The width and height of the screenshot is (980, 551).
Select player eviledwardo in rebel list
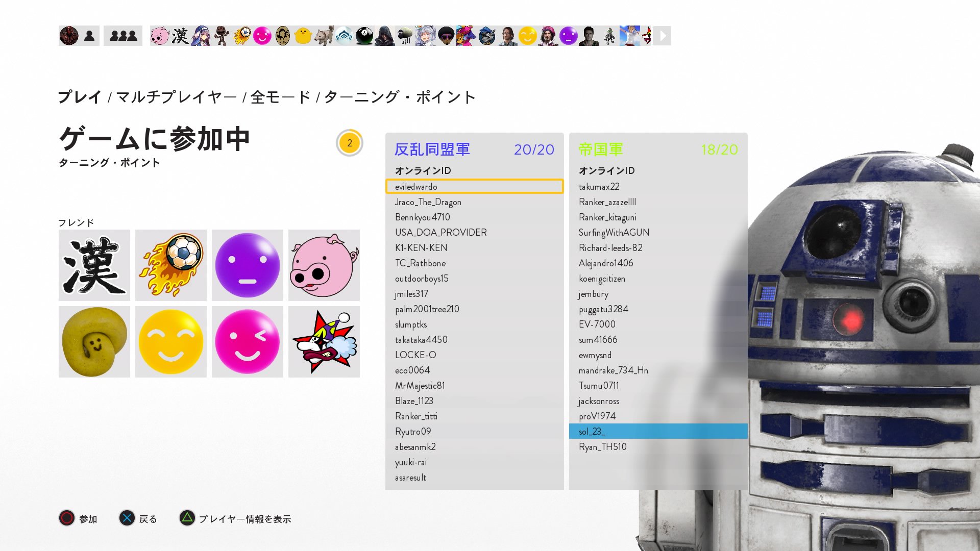(x=475, y=187)
